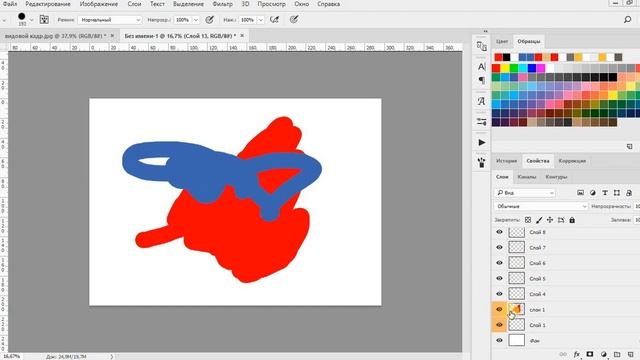
Task: Filter layers by smart objects icon
Action: coord(629,193)
